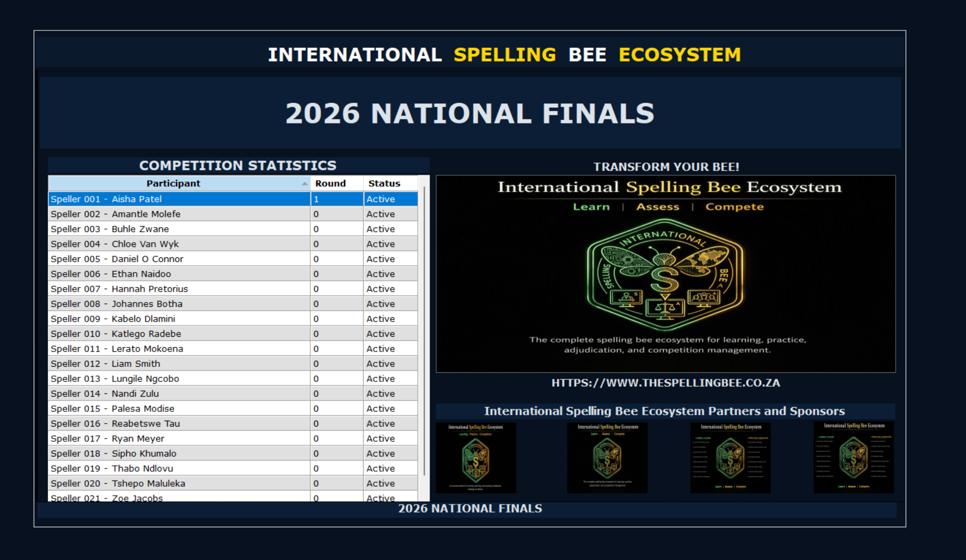Click the Round cell for Ethan Naidoo
The image size is (966, 560).
click(x=337, y=274)
